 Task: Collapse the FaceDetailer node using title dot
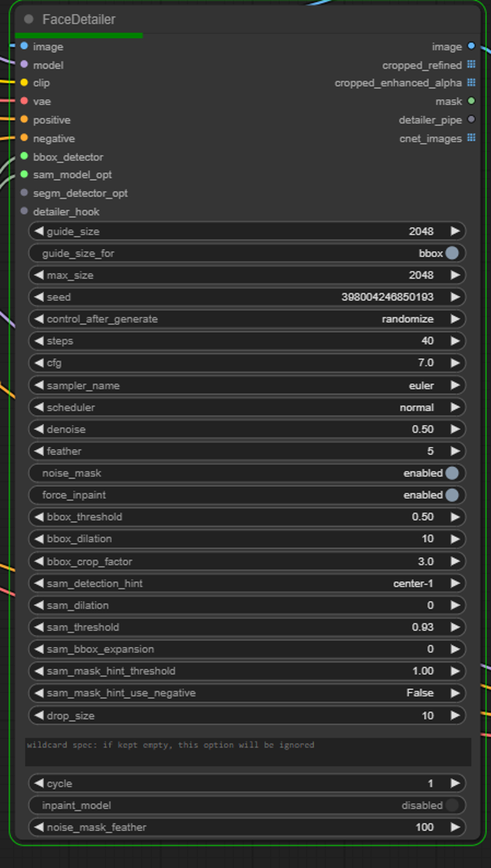point(29,19)
